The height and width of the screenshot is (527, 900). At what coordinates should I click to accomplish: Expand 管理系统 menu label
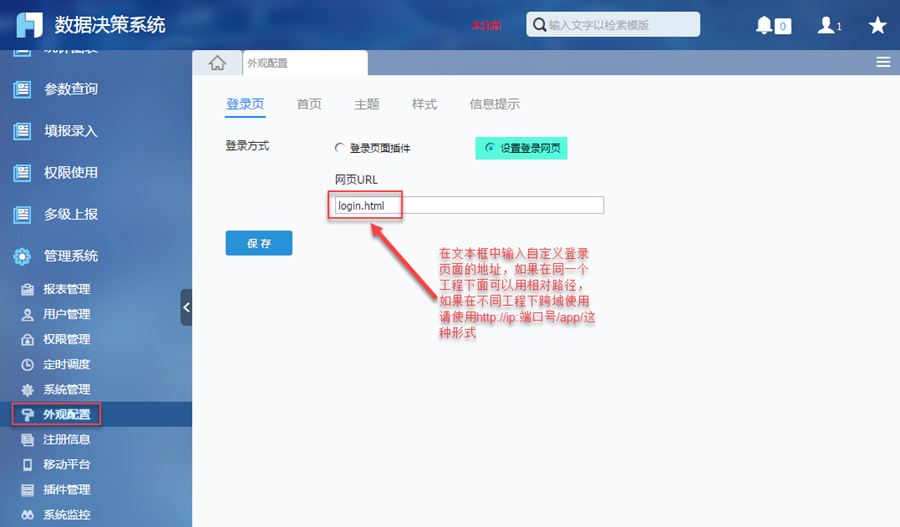coord(71,256)
